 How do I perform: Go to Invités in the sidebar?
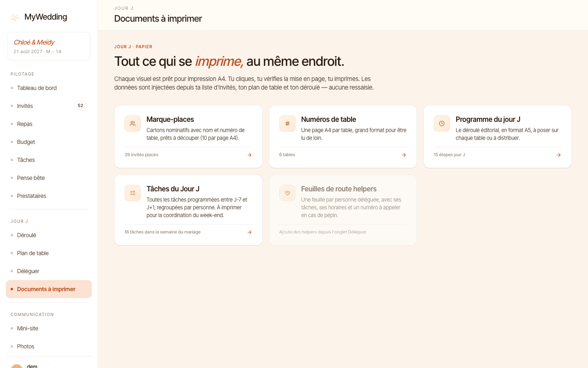(49, 106)
